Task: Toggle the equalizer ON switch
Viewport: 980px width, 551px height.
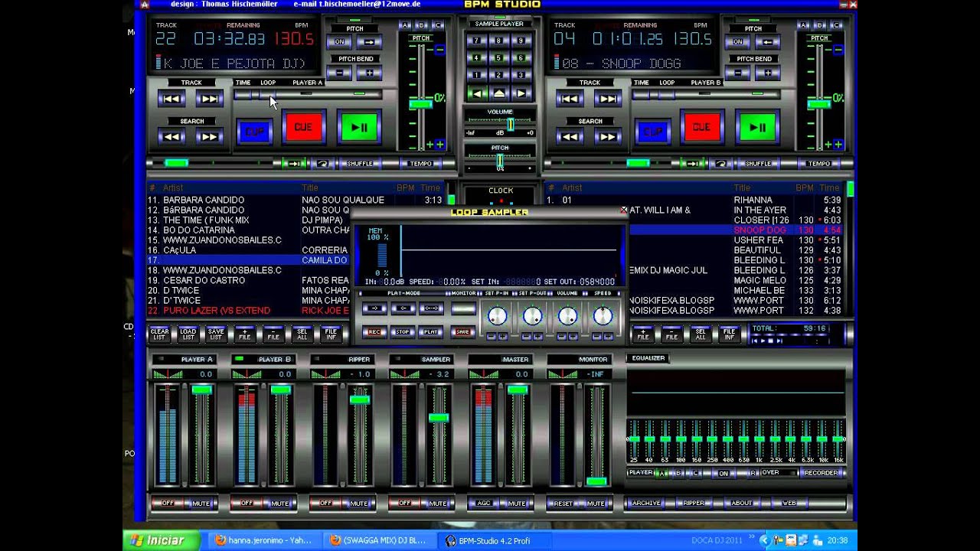Action: point(723,473)
